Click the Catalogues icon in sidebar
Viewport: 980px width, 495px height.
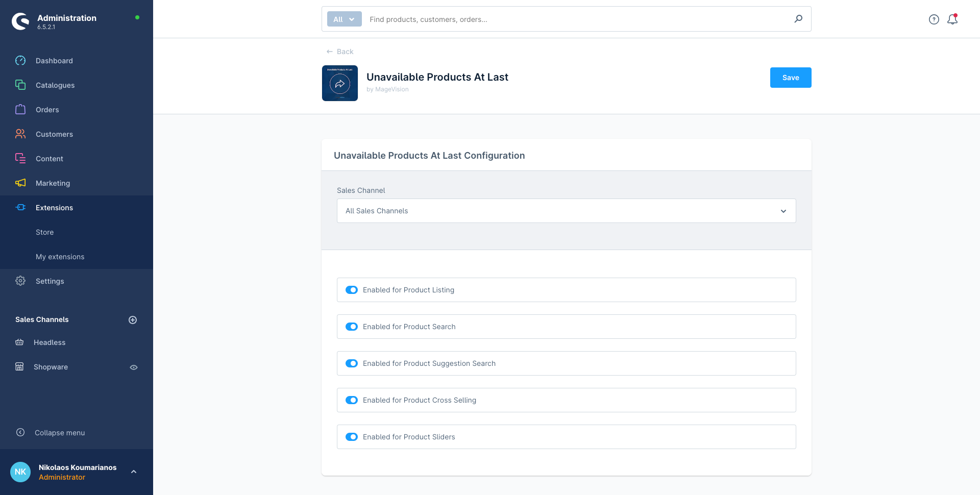tap(20, 85)
